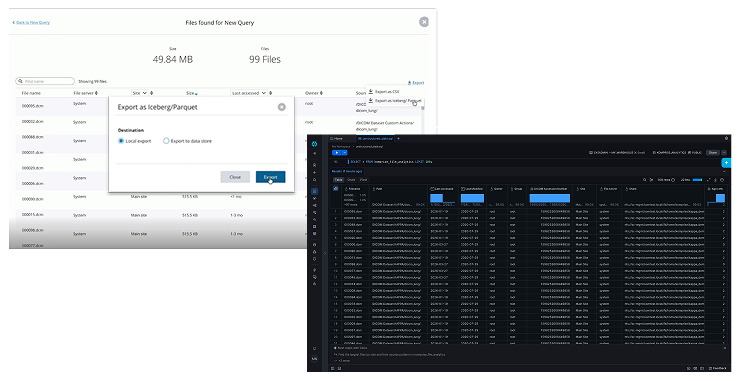Click the Path column header
Viewport: 742px width, 381px height.
coord(378,188)
